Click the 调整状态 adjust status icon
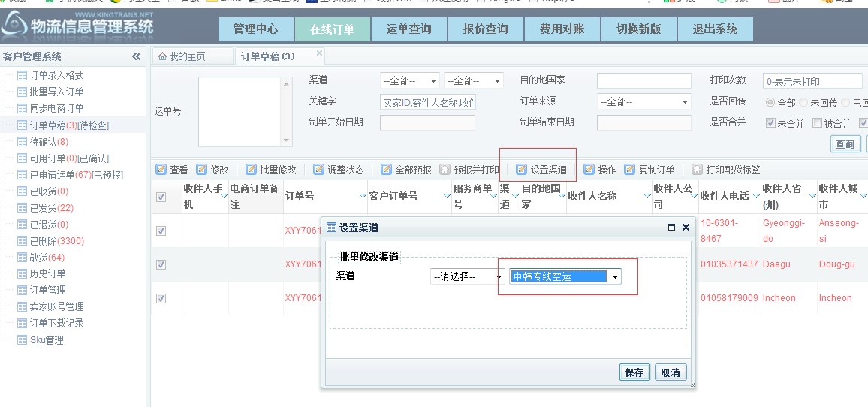 [x=318, y=170]
